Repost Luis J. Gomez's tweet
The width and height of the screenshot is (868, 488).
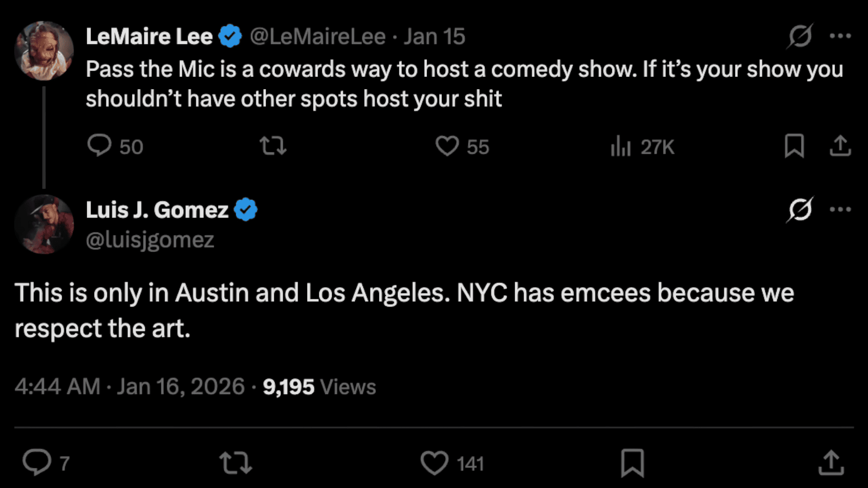tap(235, 463)
